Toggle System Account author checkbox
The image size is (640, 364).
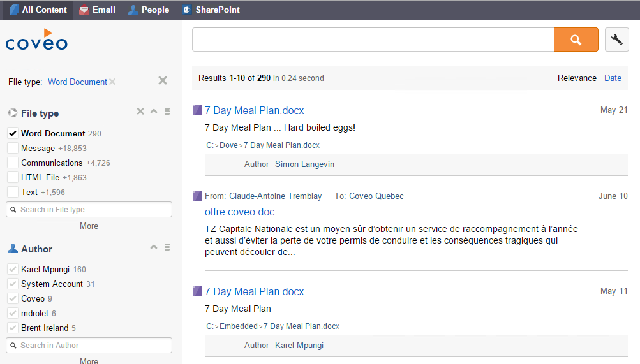point(13,284)
